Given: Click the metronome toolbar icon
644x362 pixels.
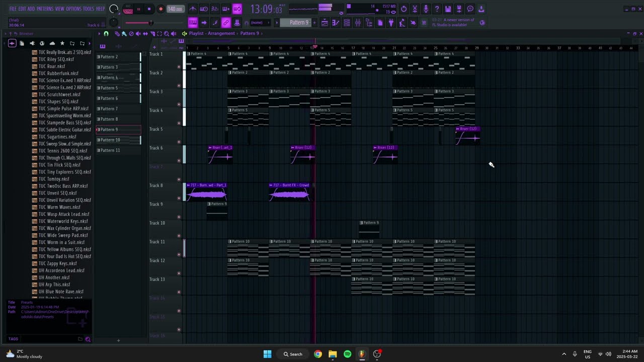Looking at the screenshot, I should (x=193, y=9).
